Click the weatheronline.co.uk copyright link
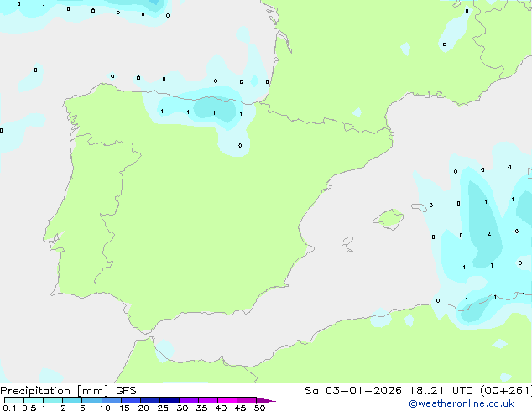The width and height of the screenshot is (532, 411). 462,403
